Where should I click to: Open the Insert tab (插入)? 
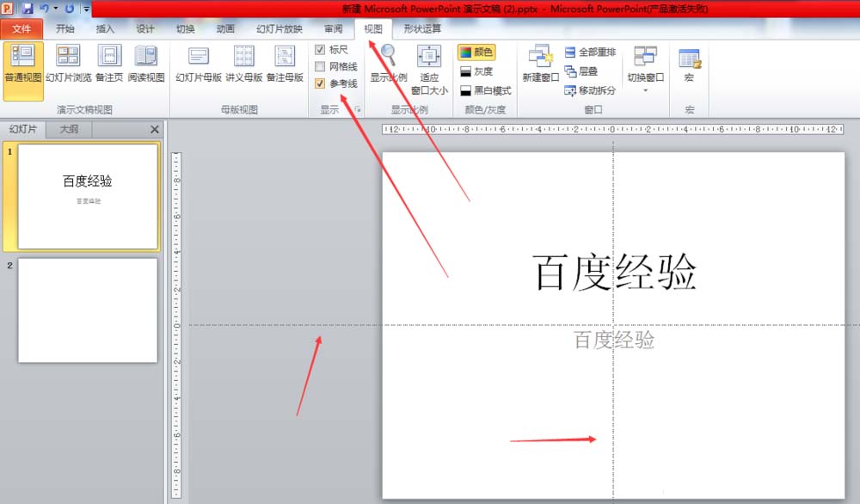[105, 28]
